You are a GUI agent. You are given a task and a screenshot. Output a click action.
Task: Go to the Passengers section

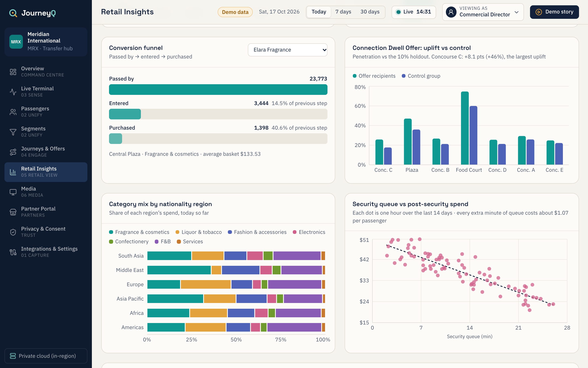(x=46, y=112)
